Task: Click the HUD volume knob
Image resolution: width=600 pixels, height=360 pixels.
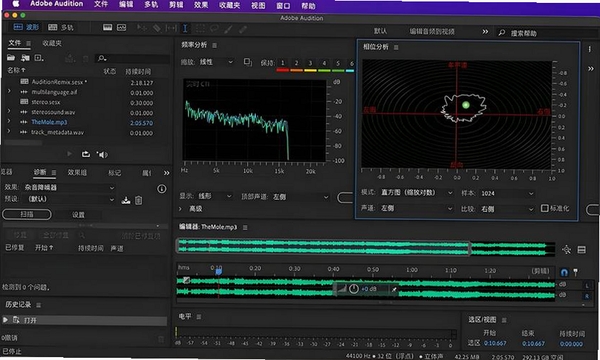Action: click(354, 289)
